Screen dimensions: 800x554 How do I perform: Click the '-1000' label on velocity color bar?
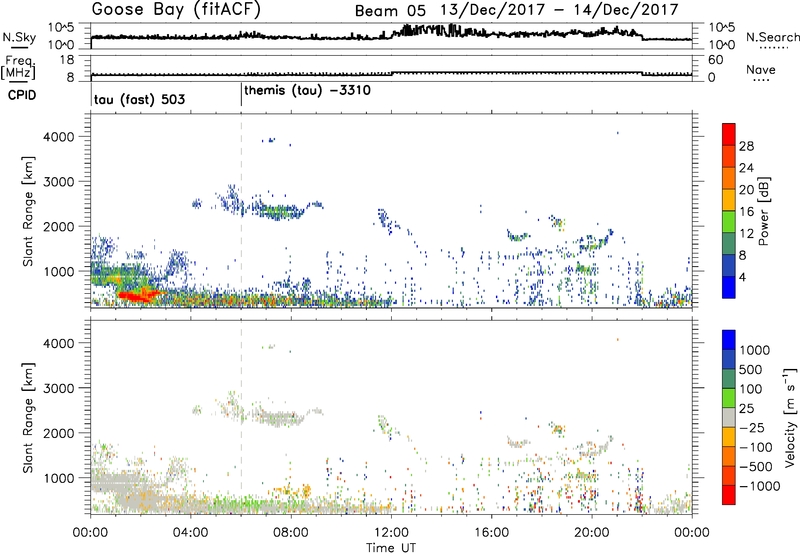click(759, 486)
